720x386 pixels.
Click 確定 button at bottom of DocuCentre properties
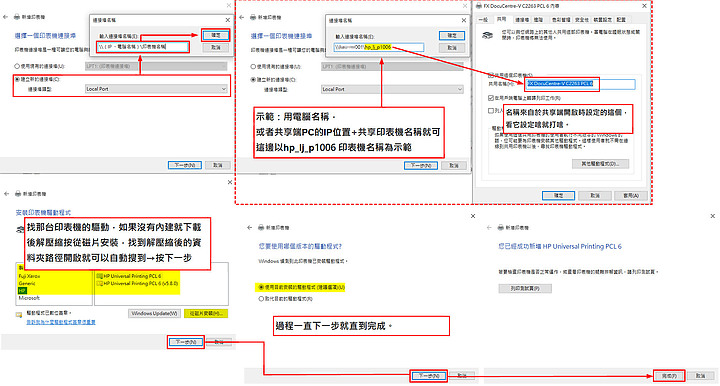click(558, 195)
